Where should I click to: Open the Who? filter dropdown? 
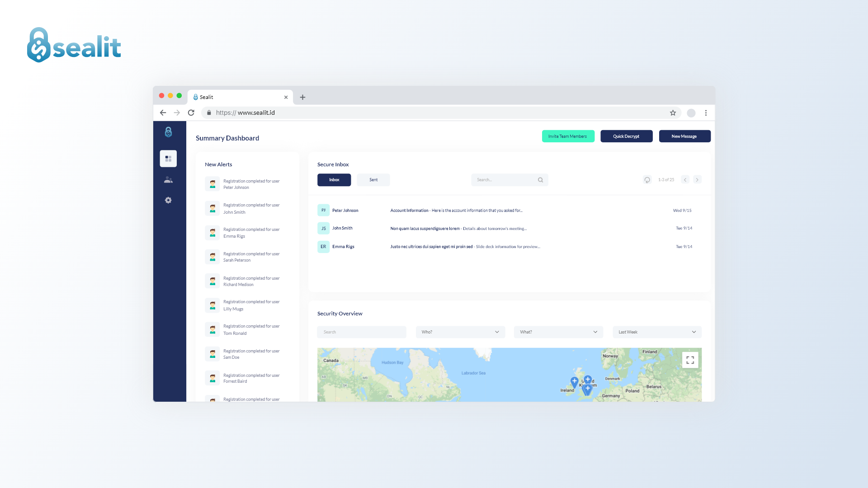[460, 332]
